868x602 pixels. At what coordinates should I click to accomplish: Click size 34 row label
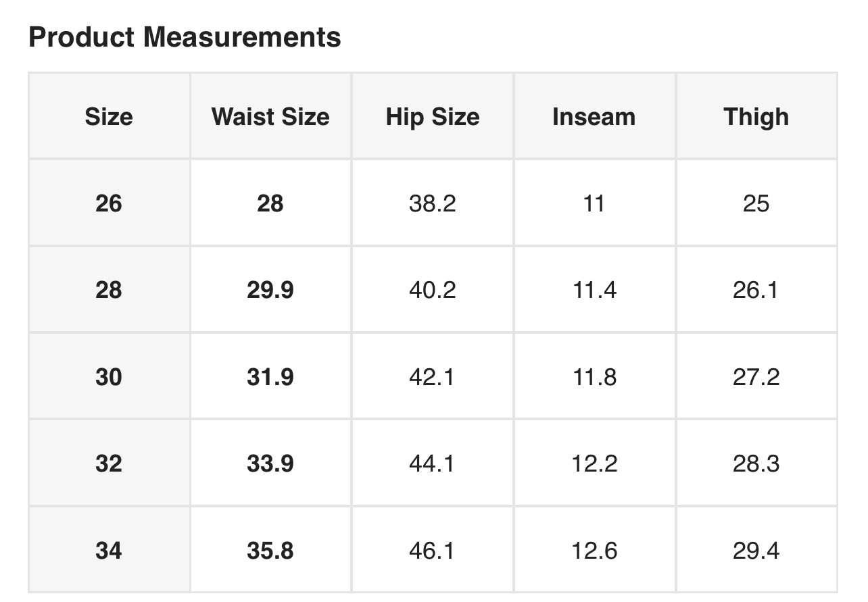109,551
